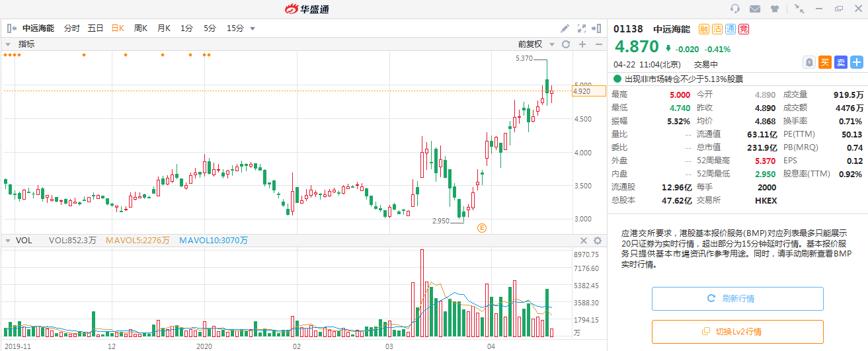Screen dimensions: 868x351
Task: Click the MAVOL10:3070万 legend label
Action: (x=213, y=241)
